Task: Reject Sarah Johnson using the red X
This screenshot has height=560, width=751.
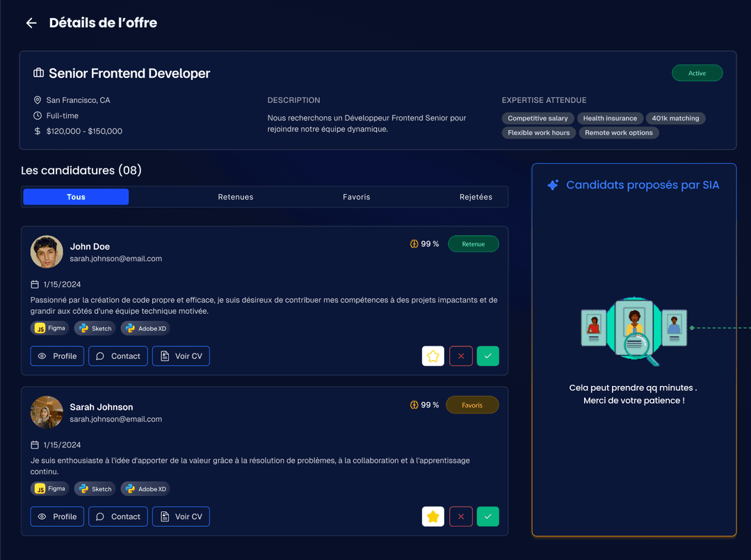Action: coord(461,517)
